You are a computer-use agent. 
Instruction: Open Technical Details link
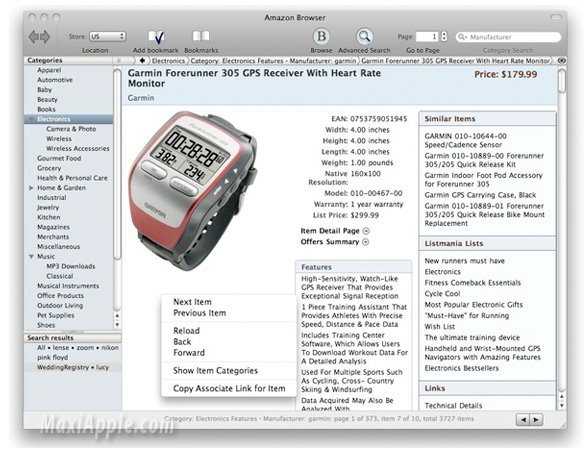tap(453, 406)
